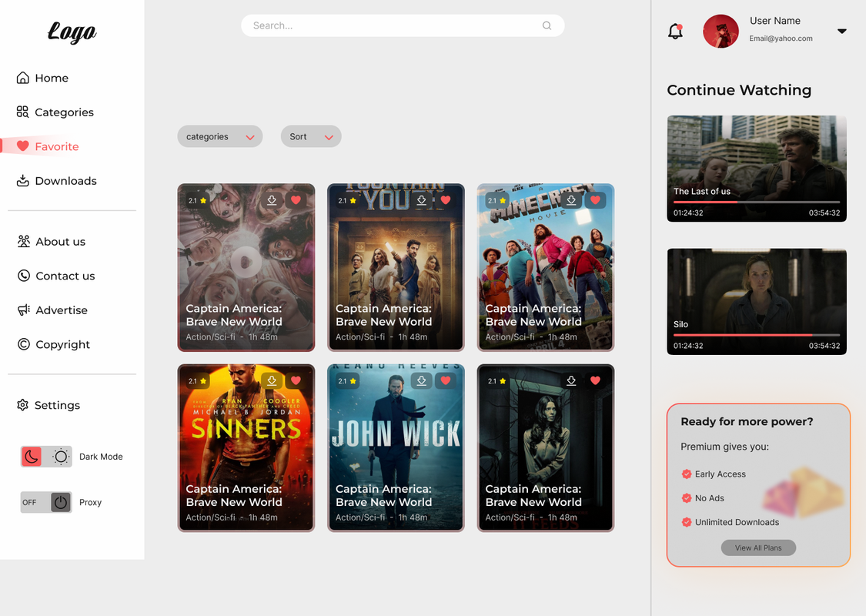Screen dimensions: 866x616
Task: Unfavorite the Minecraft card heart
Action: [x=595, y=200]
